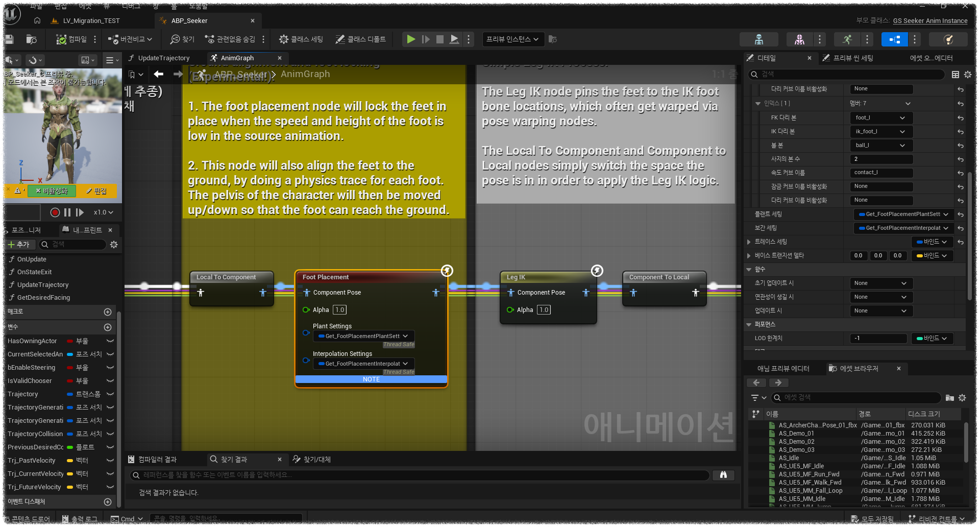Select the Animation Blueprint mode icon
This screenshot has height=527, width=980.
[x=894, y=39]
